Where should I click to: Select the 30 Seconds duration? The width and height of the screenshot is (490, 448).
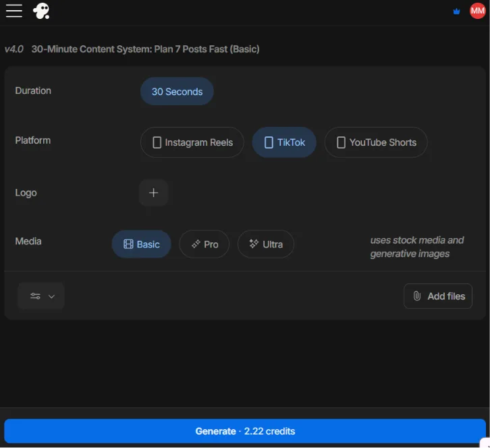177,92
